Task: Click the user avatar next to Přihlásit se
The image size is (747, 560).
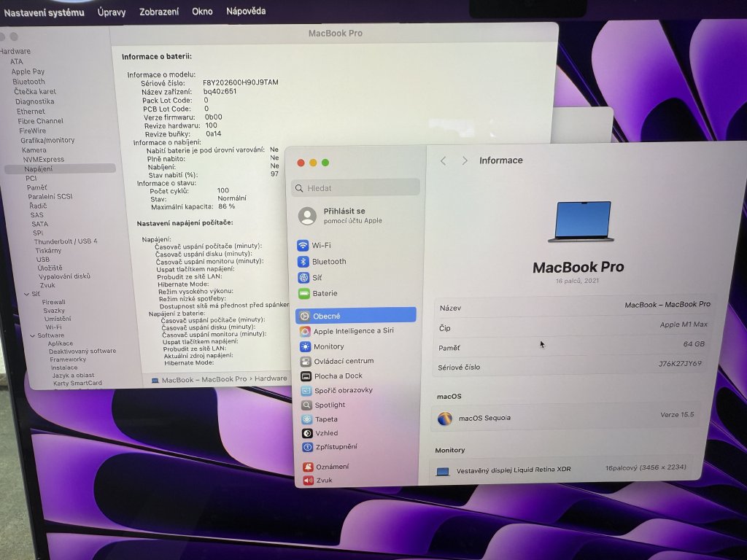Action: point(307,216)
